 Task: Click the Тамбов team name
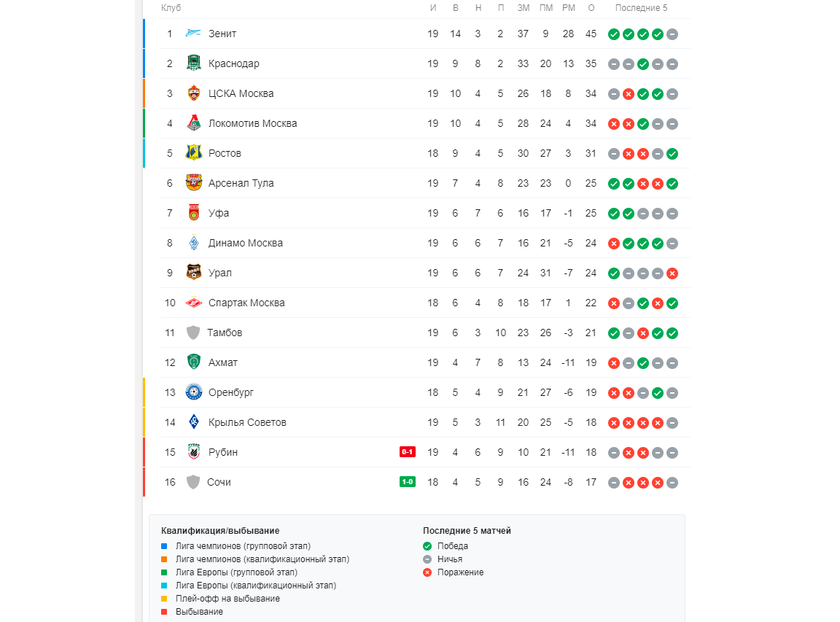[225, 333]
